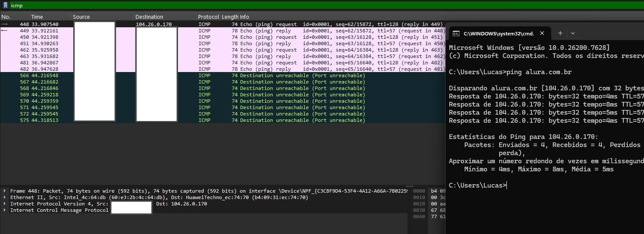This screenshot has width=644, height=234.
Task: Select packet 448 echo request row
Action: [x=222, y=24]
